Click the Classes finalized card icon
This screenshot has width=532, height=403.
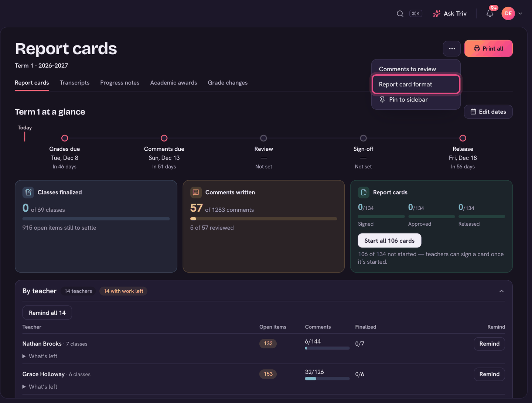[x=28, y=192]
